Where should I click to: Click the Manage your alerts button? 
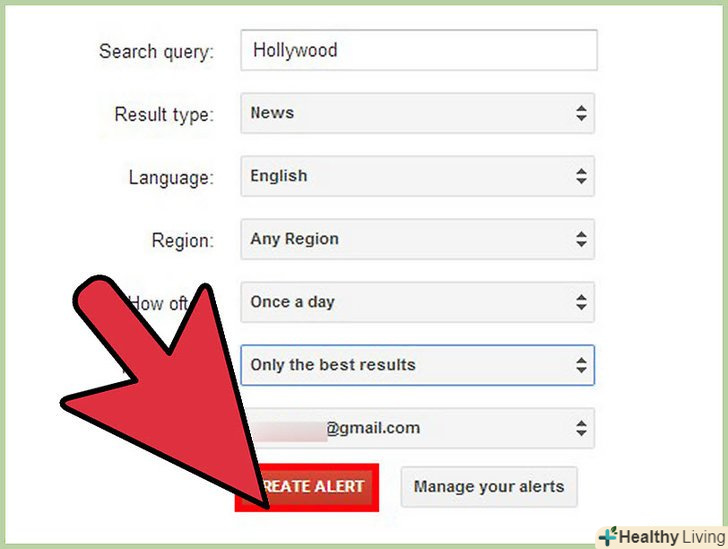pyautogui.click(x=489, y=487)
